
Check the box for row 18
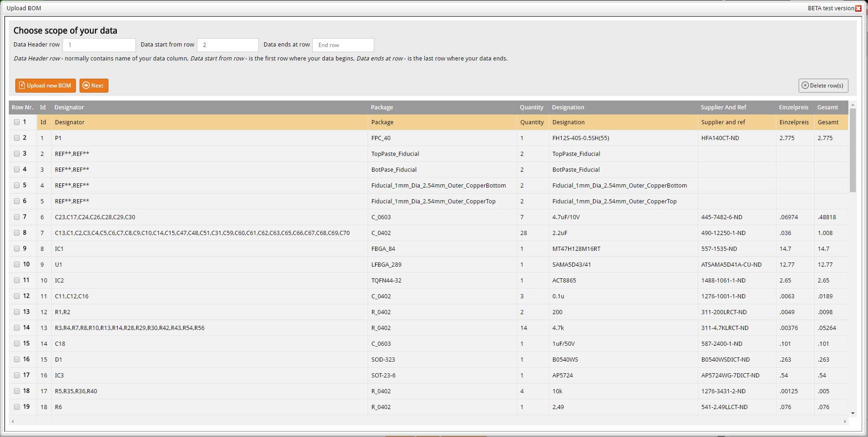tap(17, 391)
